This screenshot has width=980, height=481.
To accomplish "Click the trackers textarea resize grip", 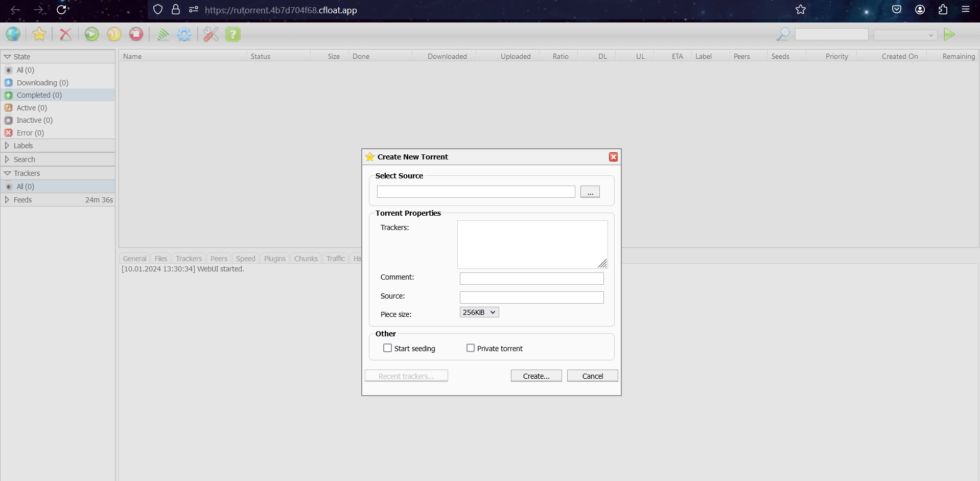I will (603, 264).
